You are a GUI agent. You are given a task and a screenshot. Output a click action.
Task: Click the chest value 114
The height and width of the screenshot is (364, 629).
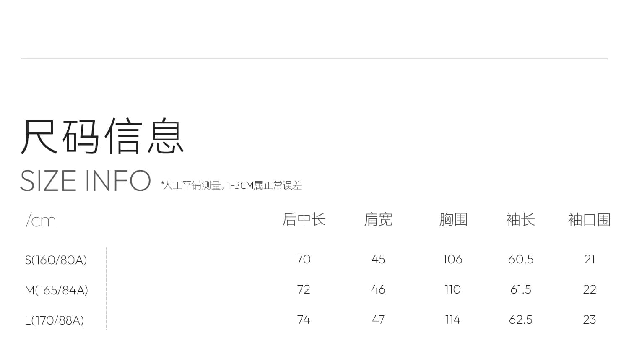pyautogui.click(x=453, y=320)
